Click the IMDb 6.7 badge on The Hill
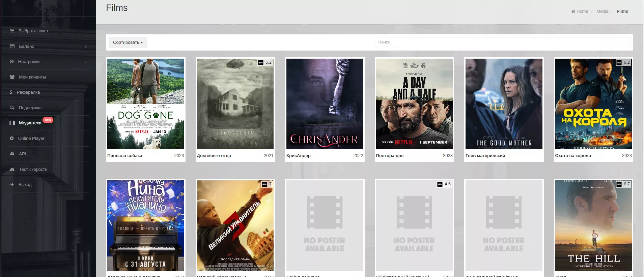644x277 pixels. tap(623, 184)
